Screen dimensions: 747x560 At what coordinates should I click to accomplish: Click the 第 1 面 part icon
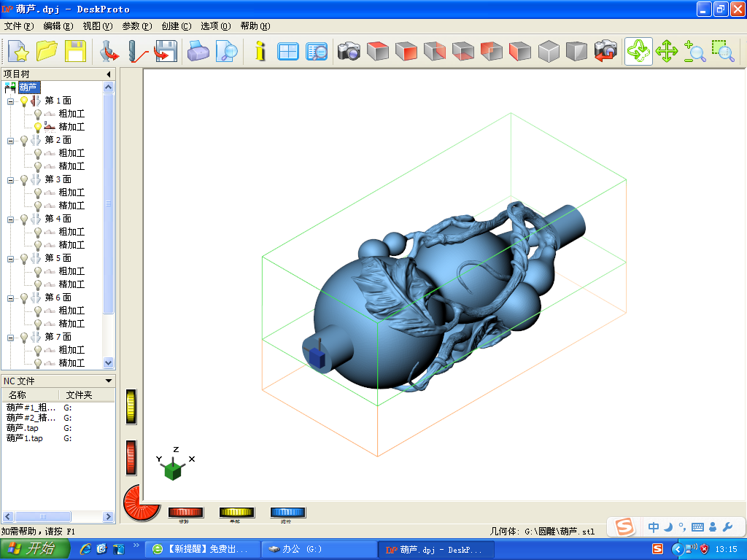[36, 101]
